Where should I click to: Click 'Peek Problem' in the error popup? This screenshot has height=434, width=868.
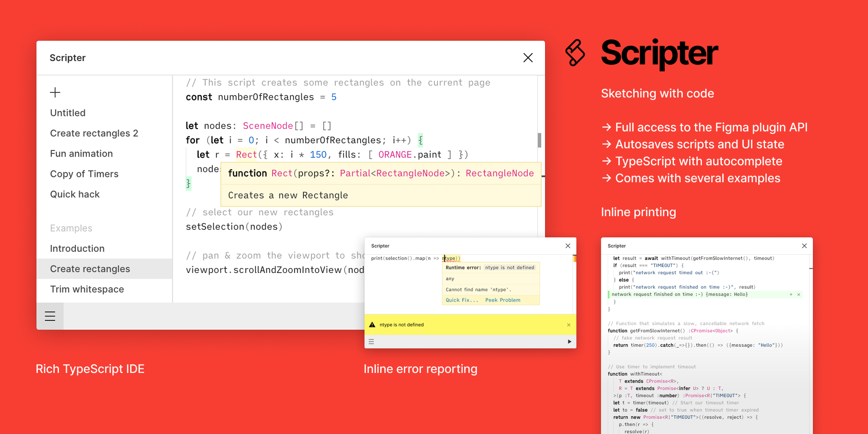[502, 300]
